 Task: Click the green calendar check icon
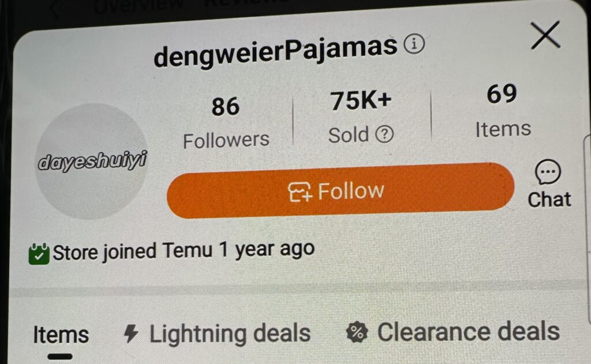pyautogui.click(x=39, y=254)
